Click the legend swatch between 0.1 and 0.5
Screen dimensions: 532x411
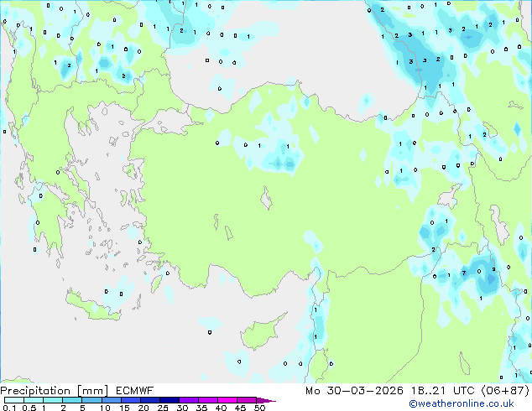click(14, 400)
